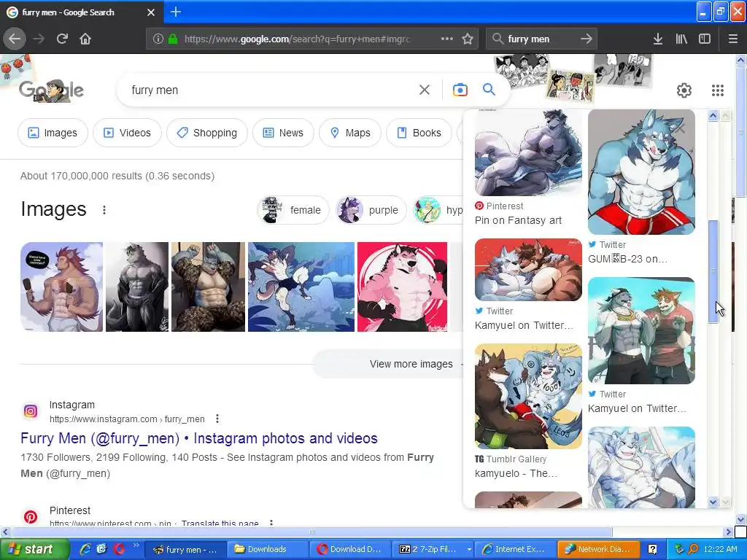Image resolution: width=747 pixels, height=560 pixels.
Task: Click the page horizontal scrollbar thumb
Action: [312, 532]
